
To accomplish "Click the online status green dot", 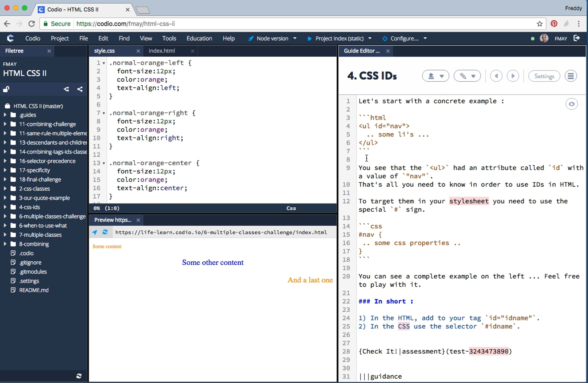I will click(x=532, y=38).
